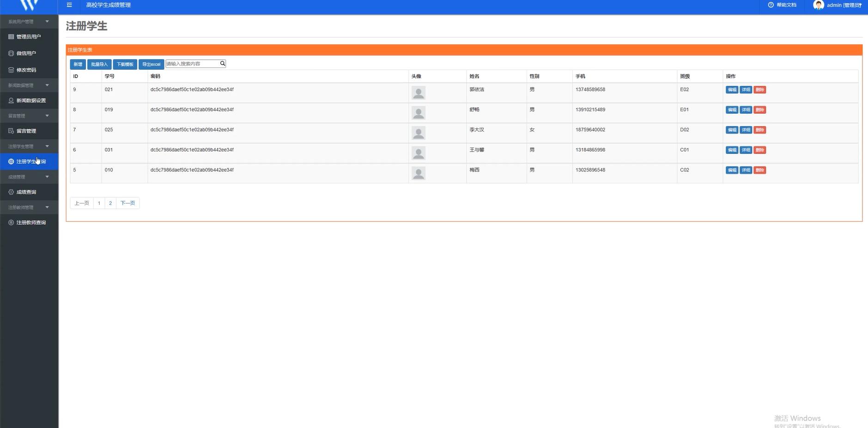
Task: View details of student 025
Action: (746, 130)
